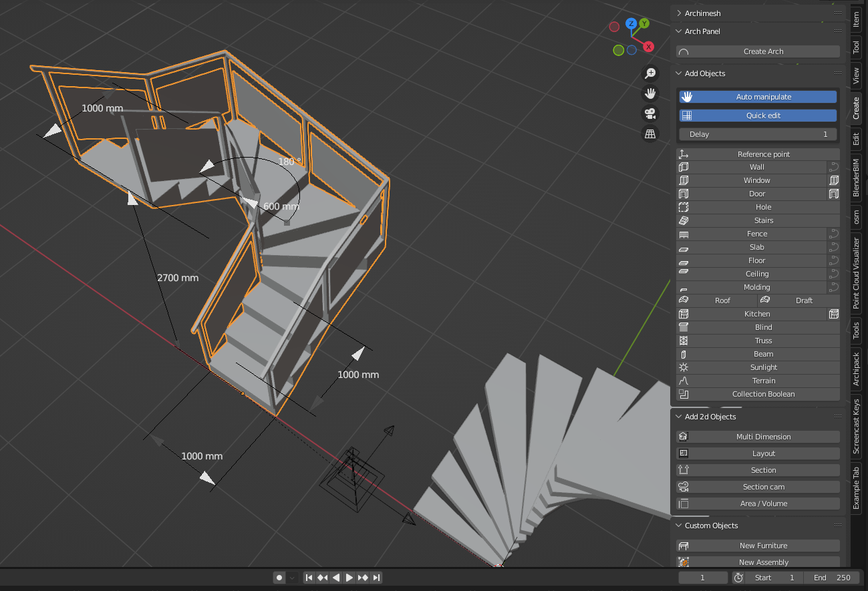Click the Multi Dimension button
The image size is (868, 591).
tap(757, 436)
